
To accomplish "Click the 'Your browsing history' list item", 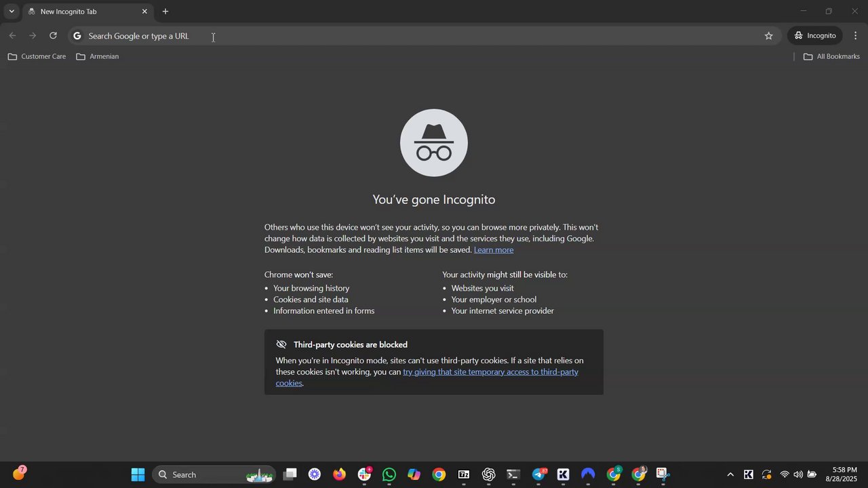I will 311,288.
